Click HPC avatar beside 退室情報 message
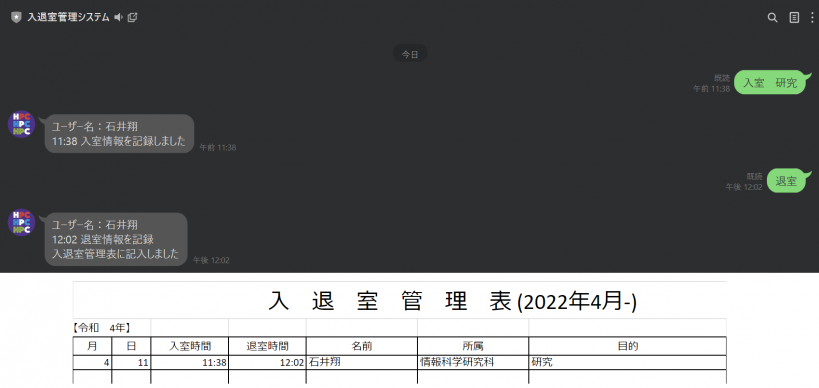This screenshot has height=388, width=819. tap(21, 222)
